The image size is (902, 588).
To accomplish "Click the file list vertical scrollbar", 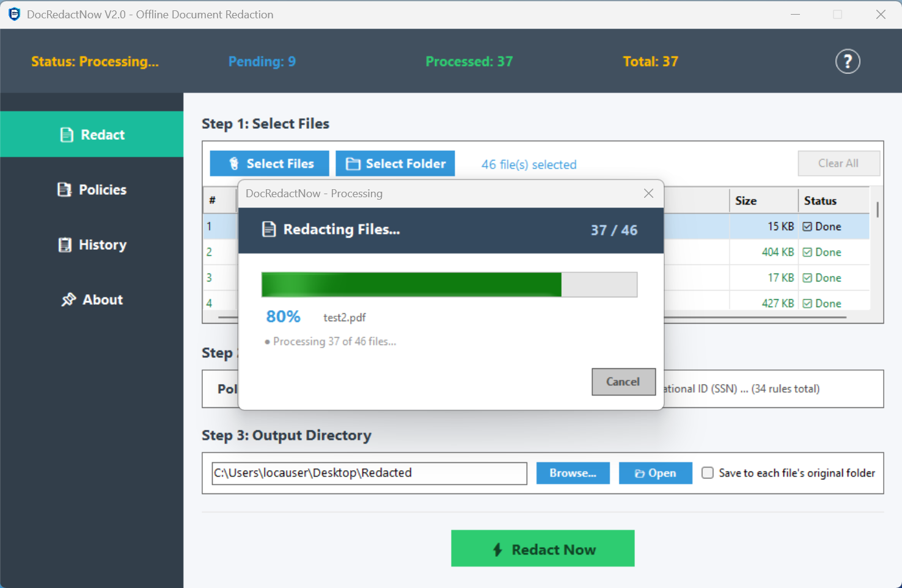I will coord(878,209).
